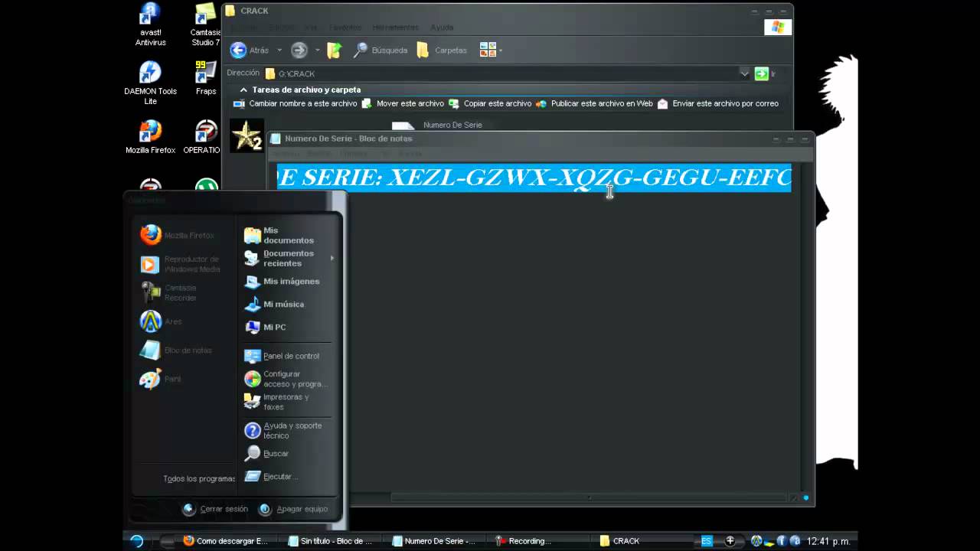Click Mover este archivo link
This screenshot has width=980, height=551.
click(x=403, y=103)
